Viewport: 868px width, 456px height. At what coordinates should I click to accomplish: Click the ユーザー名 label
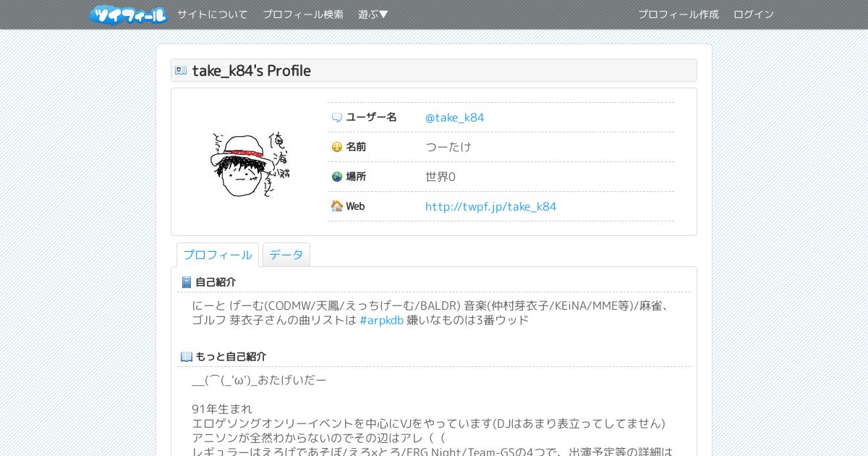[371, 117]
